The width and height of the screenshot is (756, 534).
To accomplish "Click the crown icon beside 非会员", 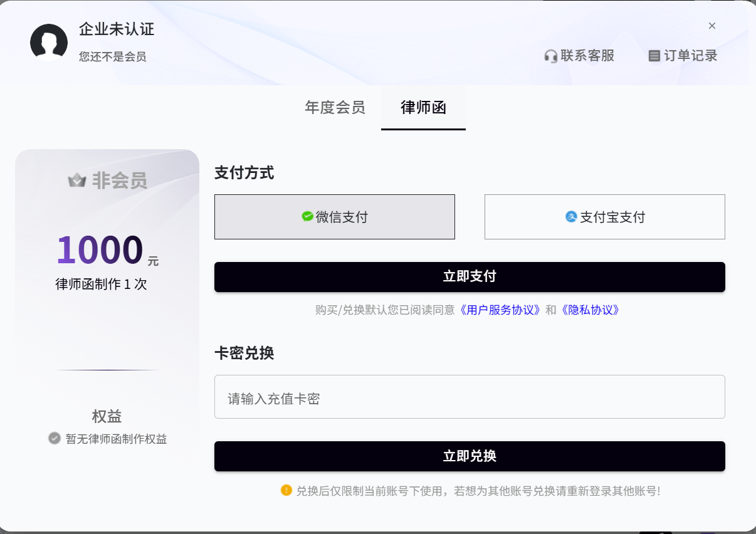I will tap(77, 181).
